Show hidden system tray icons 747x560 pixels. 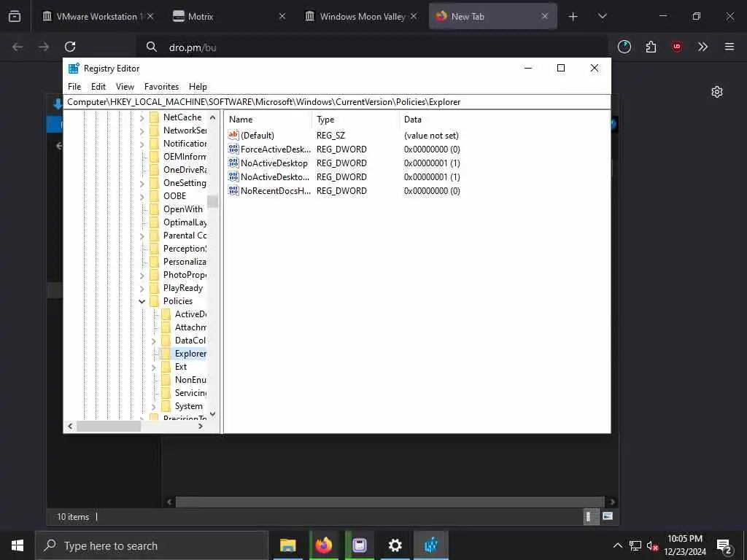click(x=617, y=545)
